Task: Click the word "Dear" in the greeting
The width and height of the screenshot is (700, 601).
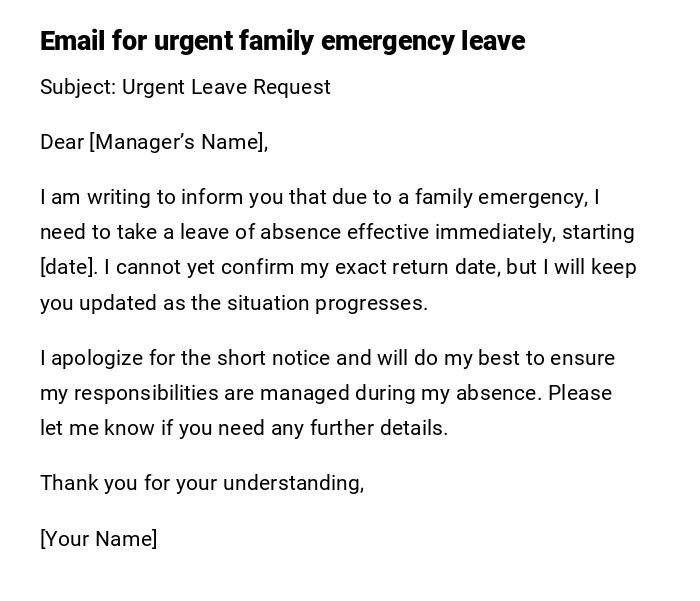Action: [62, 142]
